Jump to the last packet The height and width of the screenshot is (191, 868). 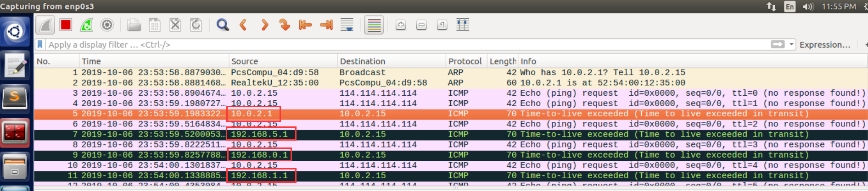[326, 25]
